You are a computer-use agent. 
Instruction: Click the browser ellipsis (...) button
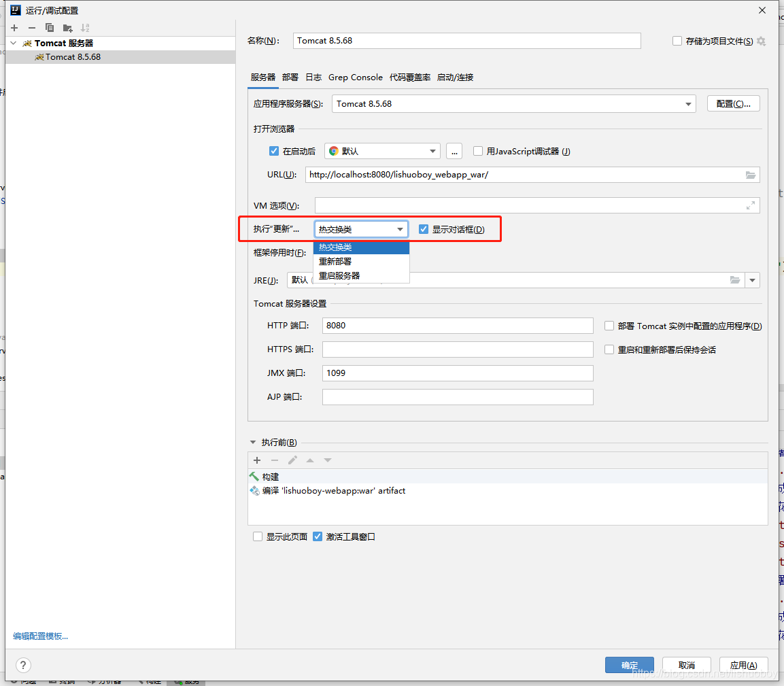click(x=454, y=151)
